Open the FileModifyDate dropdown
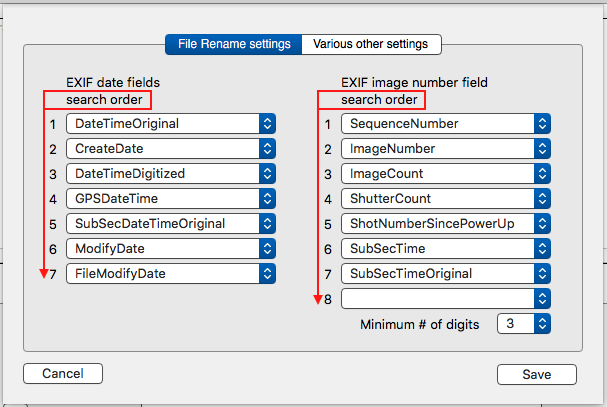607x407 pixels. point(170,273)
